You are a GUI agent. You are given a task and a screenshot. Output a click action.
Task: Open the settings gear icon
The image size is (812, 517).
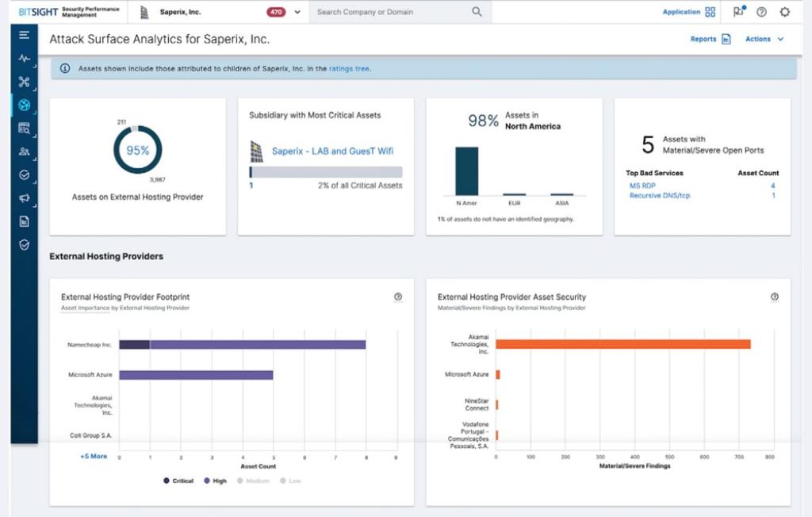(x=783, y=11)
